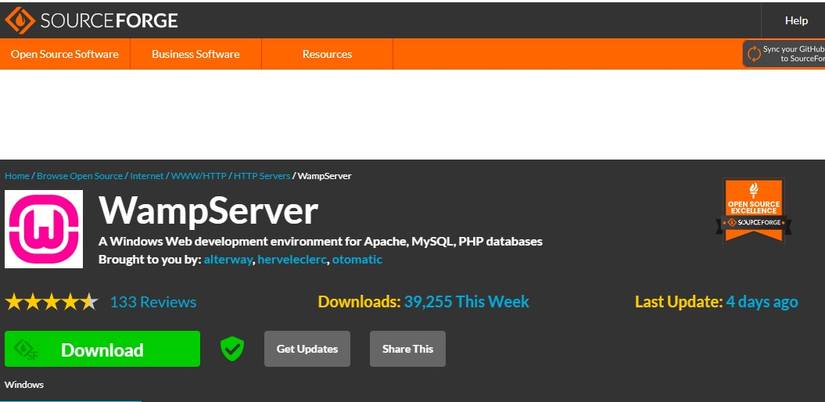Click the Share This button

[408, 349]
